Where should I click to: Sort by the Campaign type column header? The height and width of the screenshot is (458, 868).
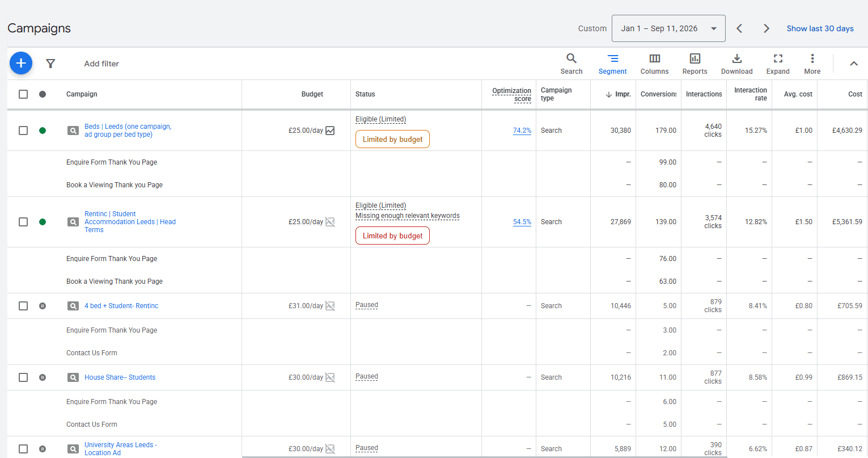point(556,94)
